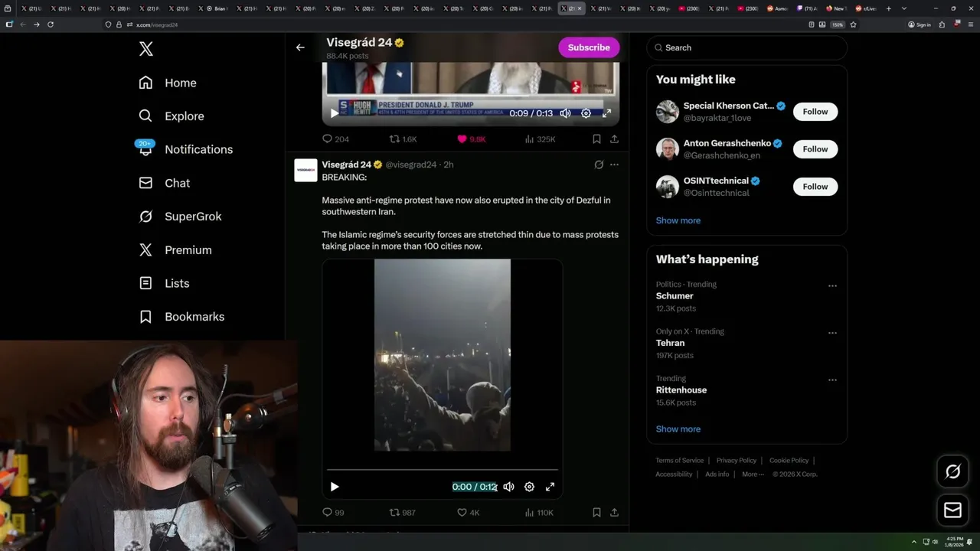
Task: Open options menu for Rittenhouse trend
Action: tap(832, 380)
